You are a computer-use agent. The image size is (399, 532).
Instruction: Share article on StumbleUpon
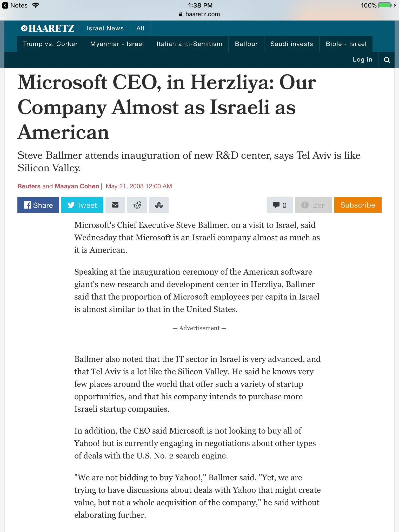159,205
